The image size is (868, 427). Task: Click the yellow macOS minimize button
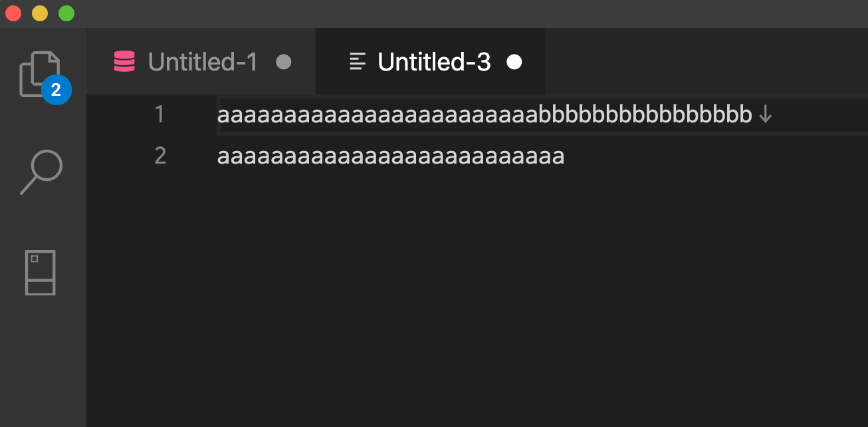coord(40,13)
